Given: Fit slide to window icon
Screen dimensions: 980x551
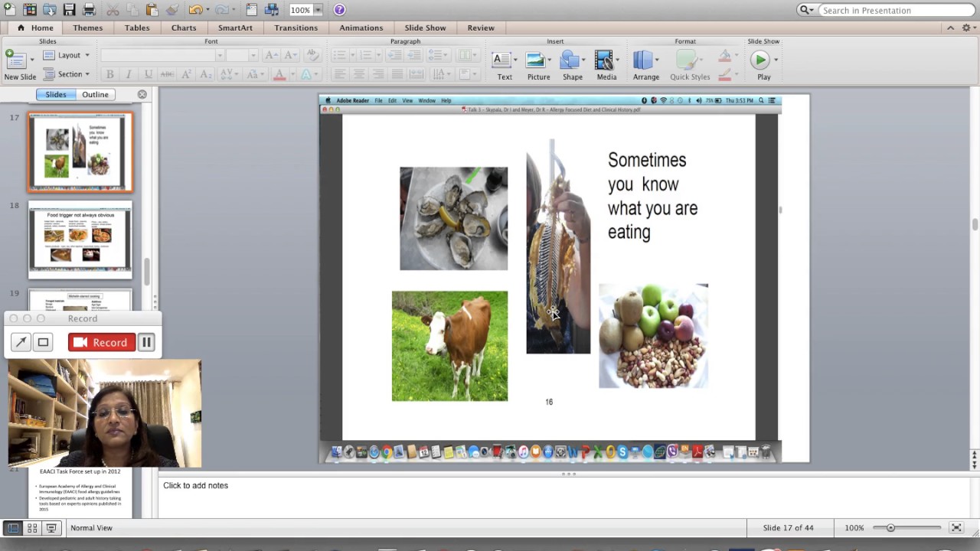Looking at the screenshot, I should [x=956, y=528].
